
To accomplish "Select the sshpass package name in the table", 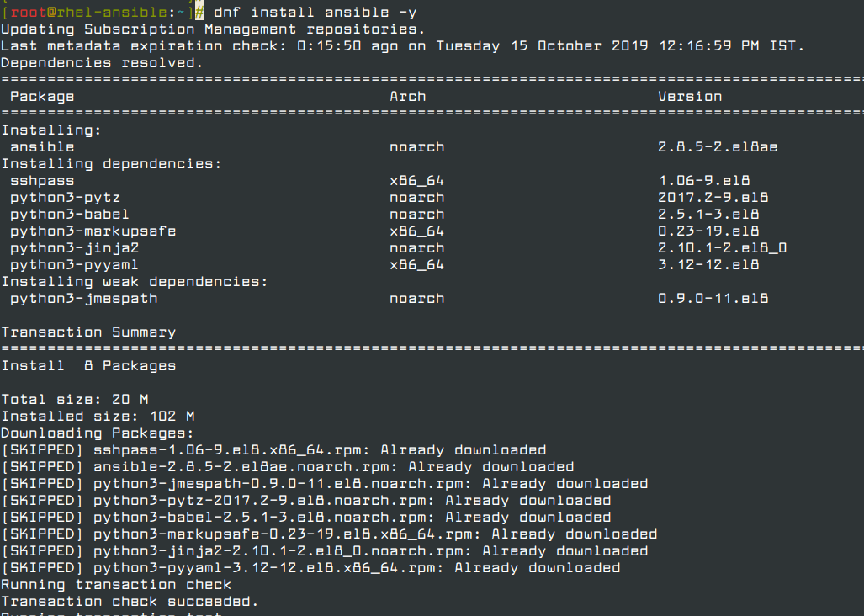I will click(42, 180).
